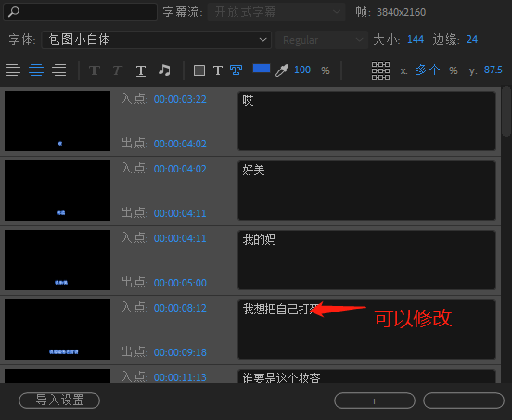
Task: Select thumbnail of caption 我的妈
Action: tap(58, 260)
